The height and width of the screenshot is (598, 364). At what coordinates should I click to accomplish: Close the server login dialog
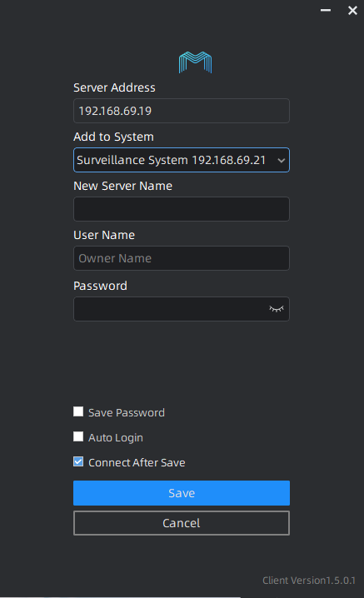352,10
